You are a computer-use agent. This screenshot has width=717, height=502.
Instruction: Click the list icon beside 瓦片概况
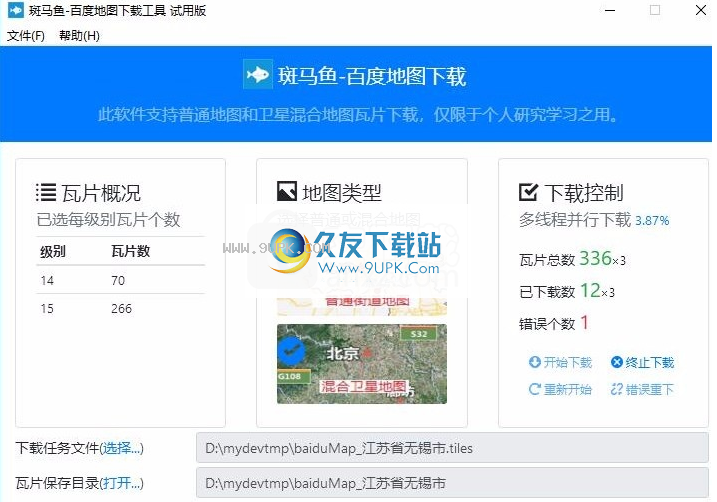46,192
